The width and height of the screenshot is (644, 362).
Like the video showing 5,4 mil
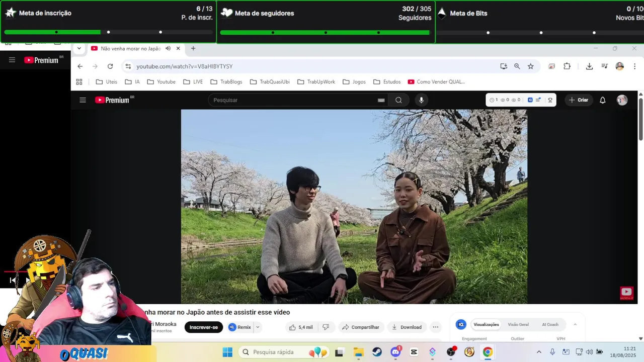[301, 327]
